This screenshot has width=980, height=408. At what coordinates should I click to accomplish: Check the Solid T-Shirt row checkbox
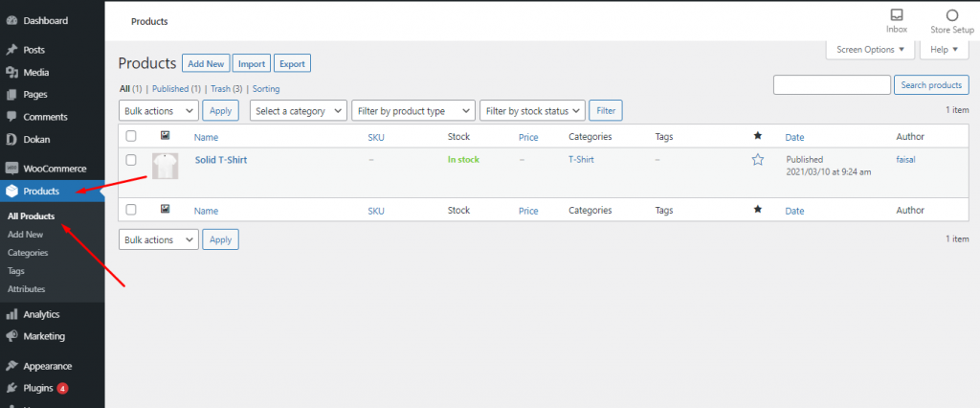tap(130, 160)
